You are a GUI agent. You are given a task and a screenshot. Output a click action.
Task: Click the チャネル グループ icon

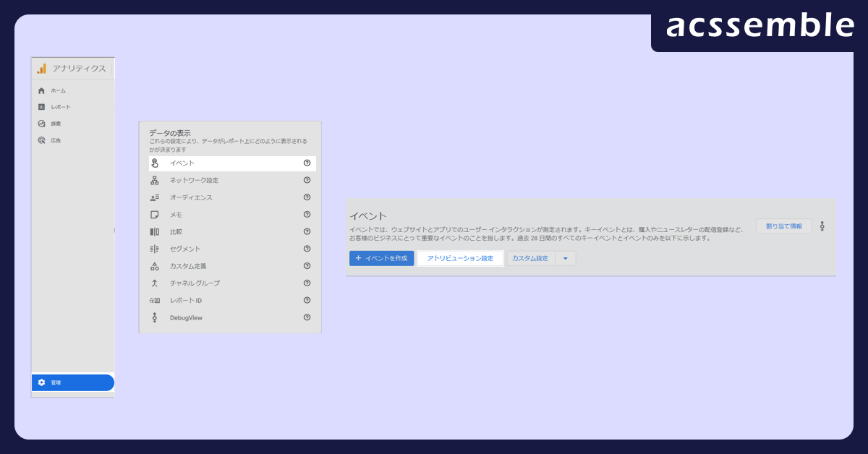(x=154, y=283)
